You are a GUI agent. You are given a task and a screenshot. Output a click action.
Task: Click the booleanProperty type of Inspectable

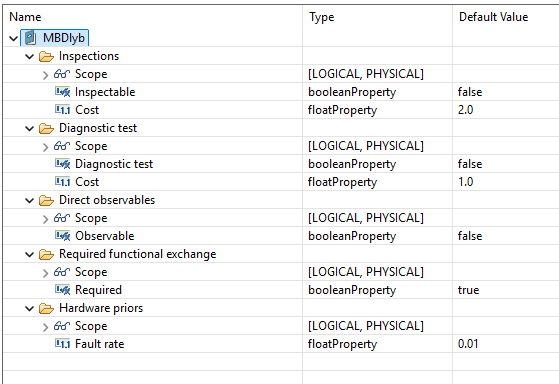pos(352,92)
